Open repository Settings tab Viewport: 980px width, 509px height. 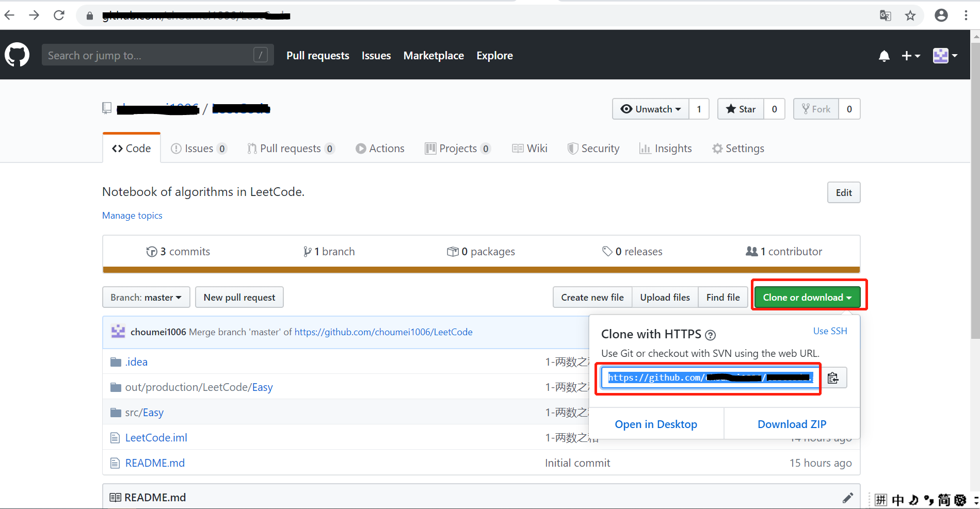[x=738, y=149]
